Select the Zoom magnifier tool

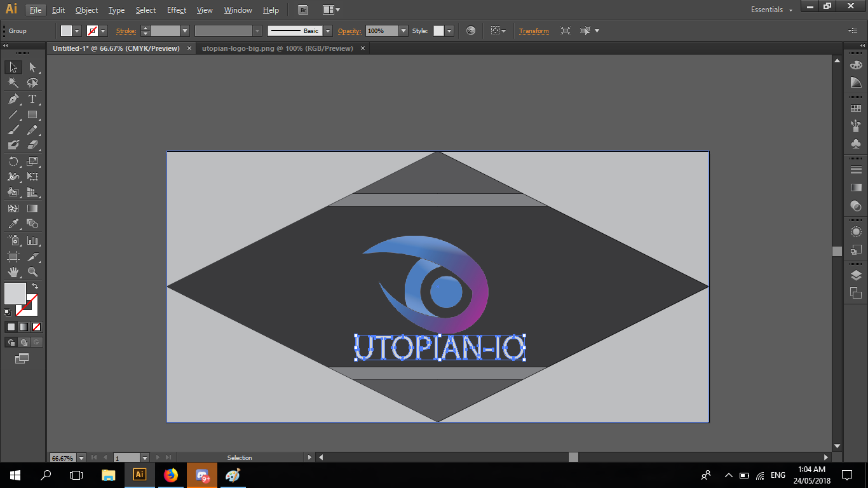coord(32,272)
